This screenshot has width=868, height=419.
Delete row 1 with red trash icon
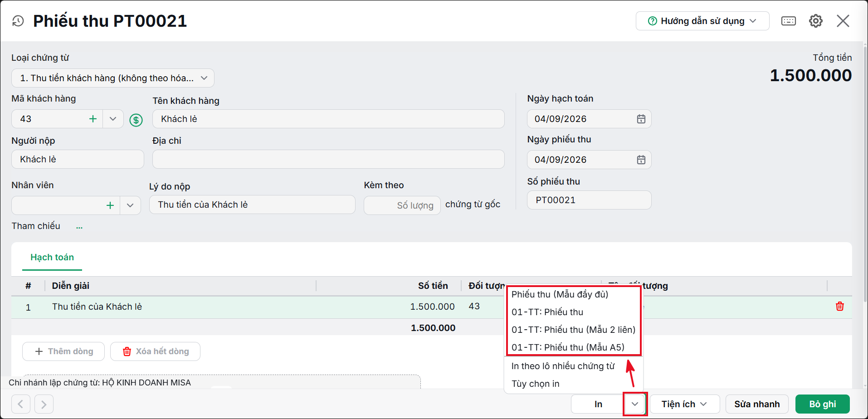tap(839, 307)
